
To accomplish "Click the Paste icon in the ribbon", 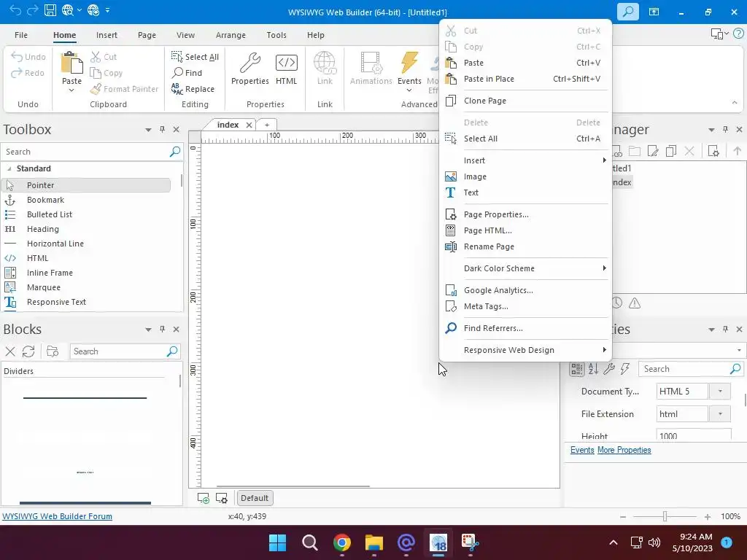I will coord(71,63).
